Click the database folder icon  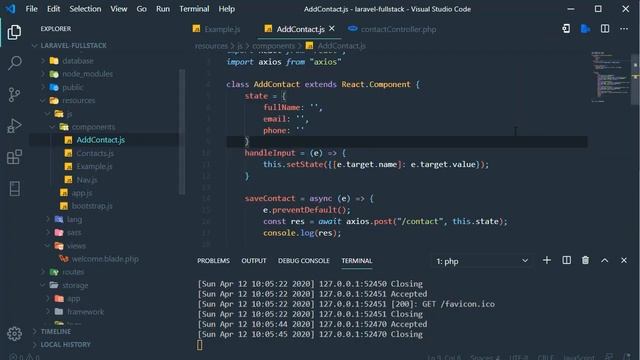click(54, 61)
